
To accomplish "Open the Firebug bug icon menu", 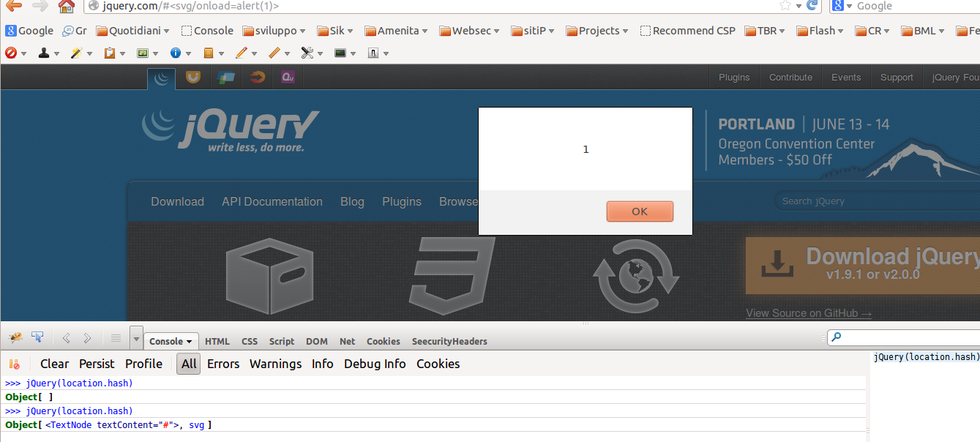I will [15, 338].
